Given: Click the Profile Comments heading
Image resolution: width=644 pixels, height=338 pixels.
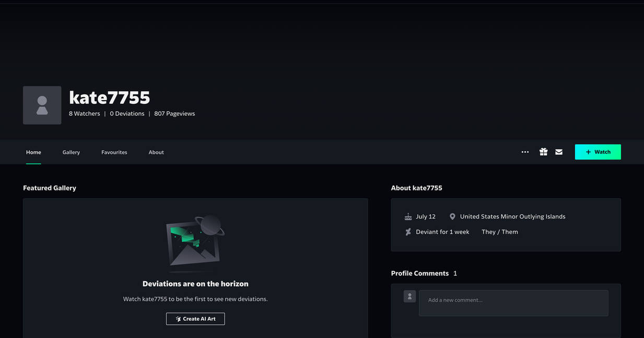Looking at the screenshot, I should tap(420, 273).
